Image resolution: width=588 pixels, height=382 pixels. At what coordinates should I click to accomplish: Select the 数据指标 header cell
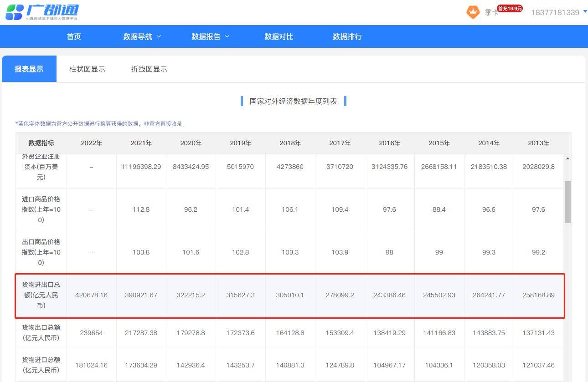(41, 143)
